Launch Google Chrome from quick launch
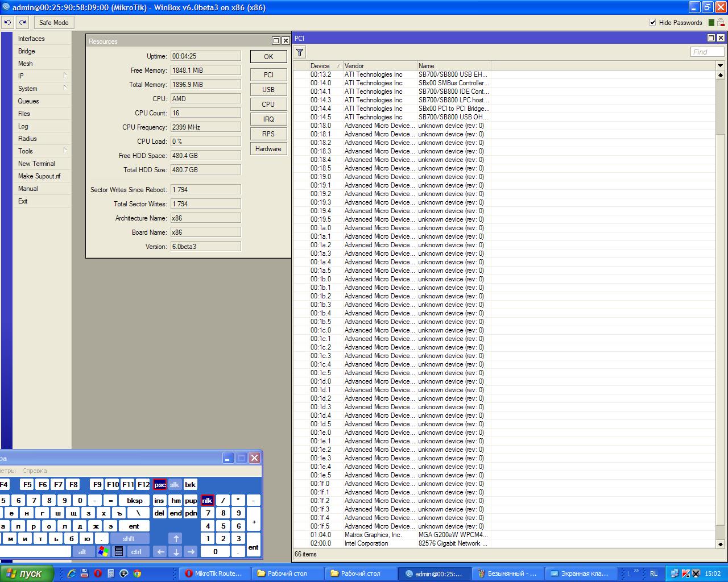 coord(136,573)
